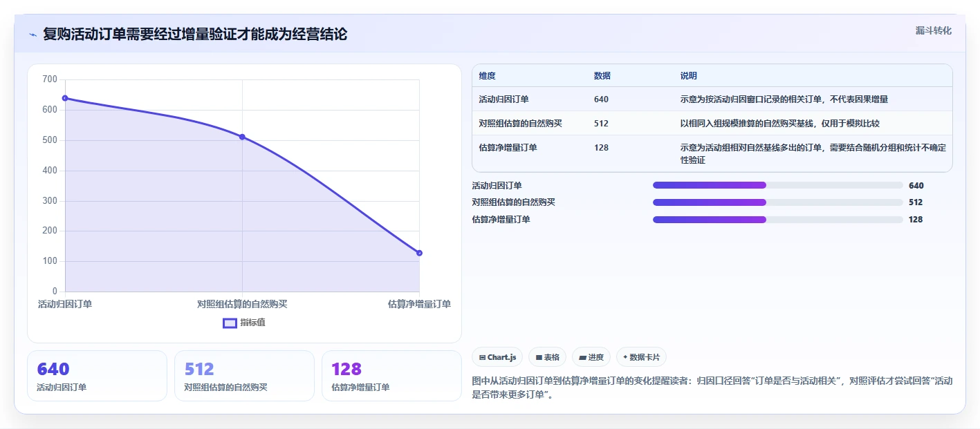Toggle the 指标值 legend item
The width and height of the screenshot is (980, 429).
tap(244, 323)
